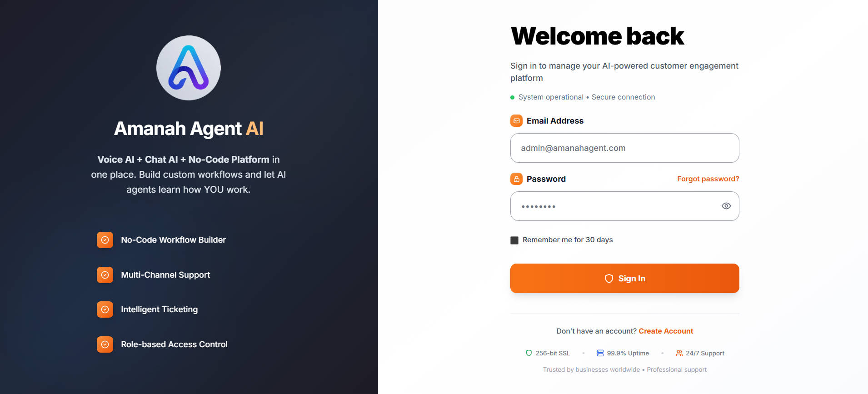Click the Amanah Agent logo icon
The height and width of the screenshot is (394, 868).
(189, 68)
